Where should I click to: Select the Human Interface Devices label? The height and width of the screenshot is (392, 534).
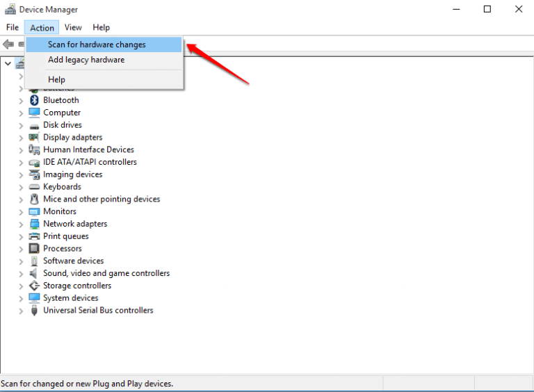tap(88, 149)
